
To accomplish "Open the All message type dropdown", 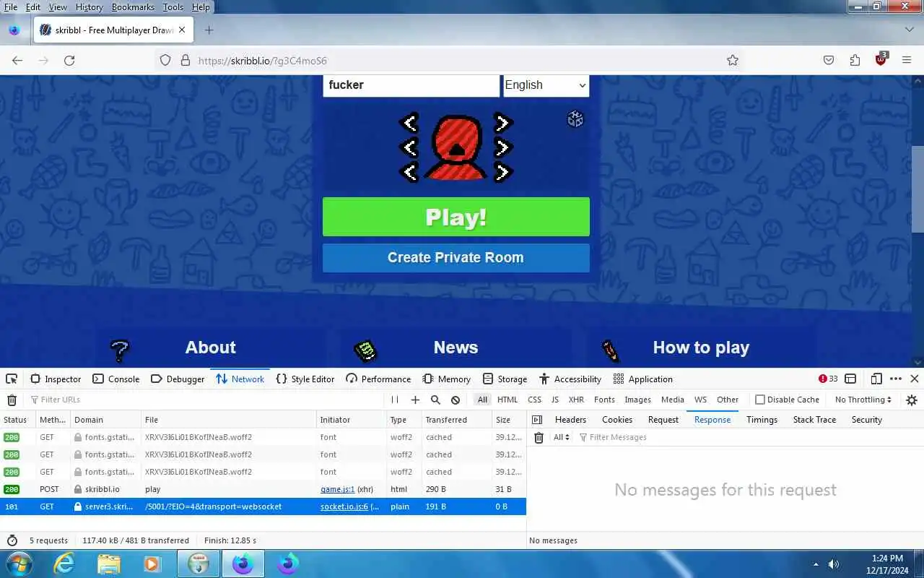I will coord(562,437).
